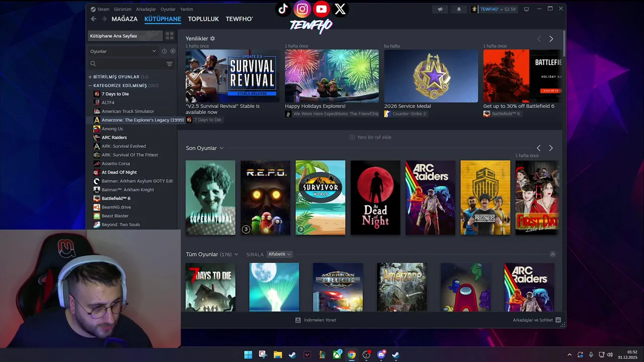The image size is (644, 362).
Task: Click the forward navigation arrow in Steam
Action: (104, 19)
